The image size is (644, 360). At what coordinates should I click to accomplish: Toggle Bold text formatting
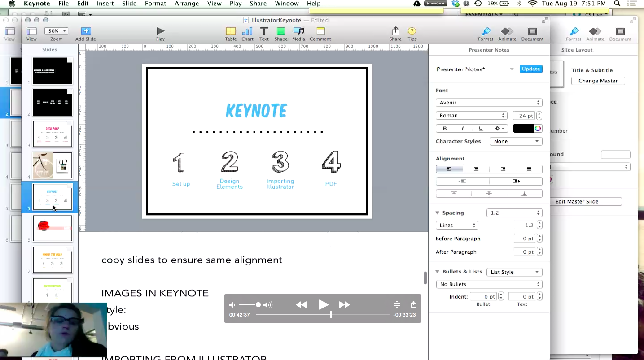click(445, 128)
